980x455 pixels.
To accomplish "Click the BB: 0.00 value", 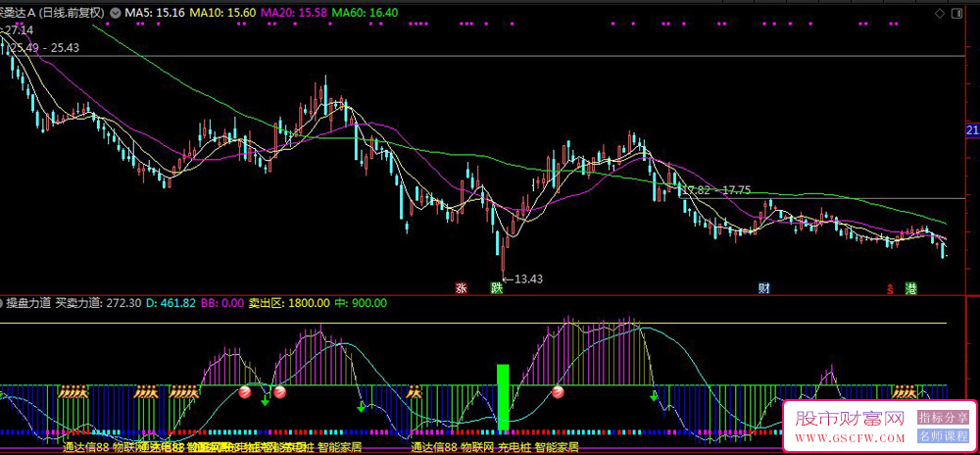I will 221,303.
